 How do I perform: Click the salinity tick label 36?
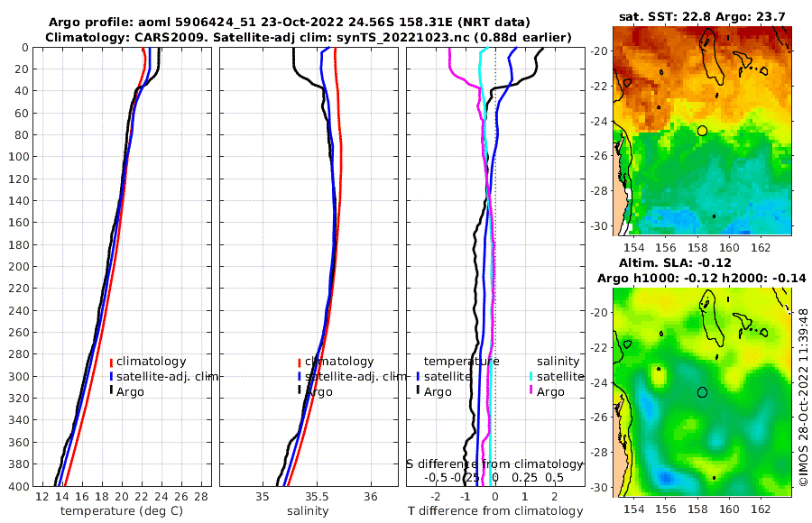pos(371,497)
